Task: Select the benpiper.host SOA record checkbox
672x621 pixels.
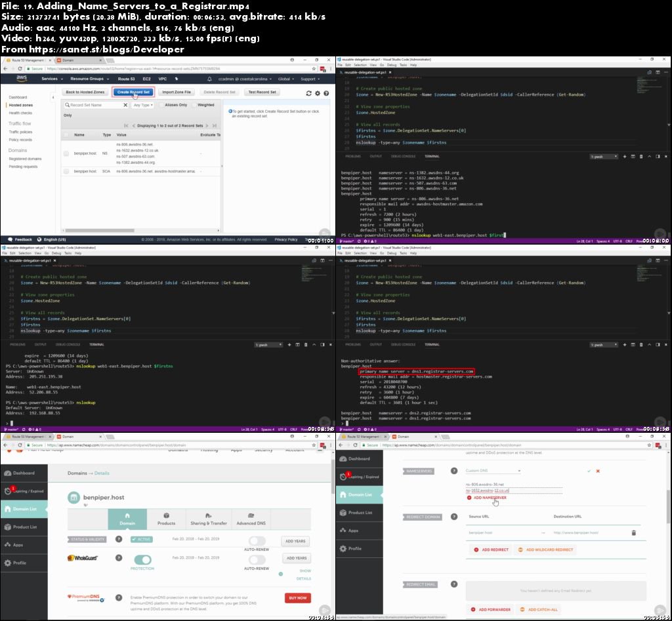Action: [x=66, y=171]
